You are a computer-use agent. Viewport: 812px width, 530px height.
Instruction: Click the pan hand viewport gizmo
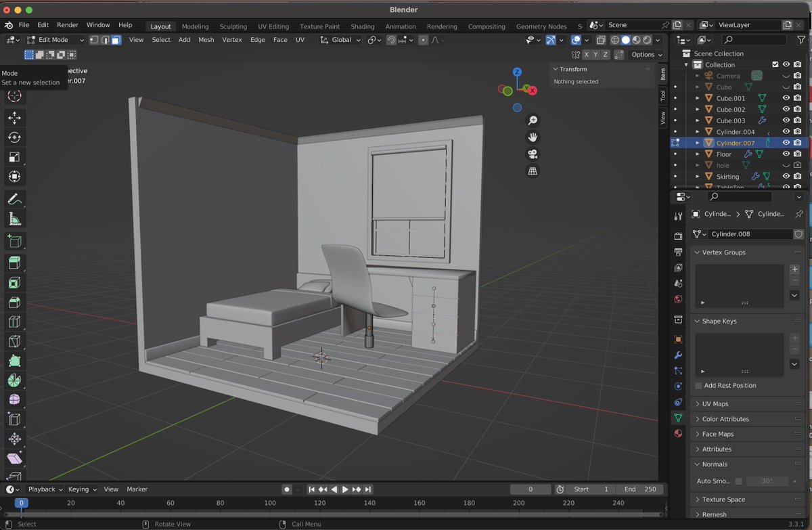(533, 137)
